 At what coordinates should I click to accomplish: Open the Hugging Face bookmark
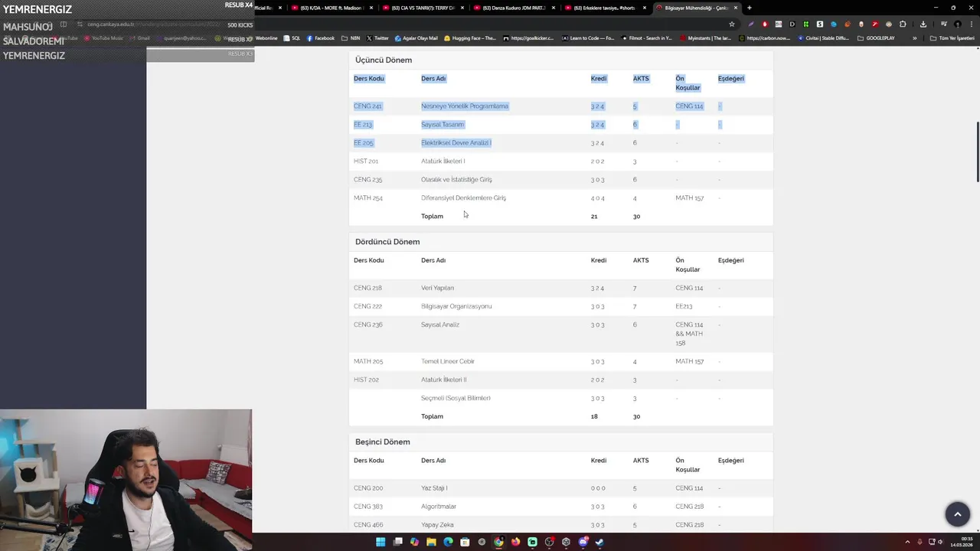coord(469,38)
